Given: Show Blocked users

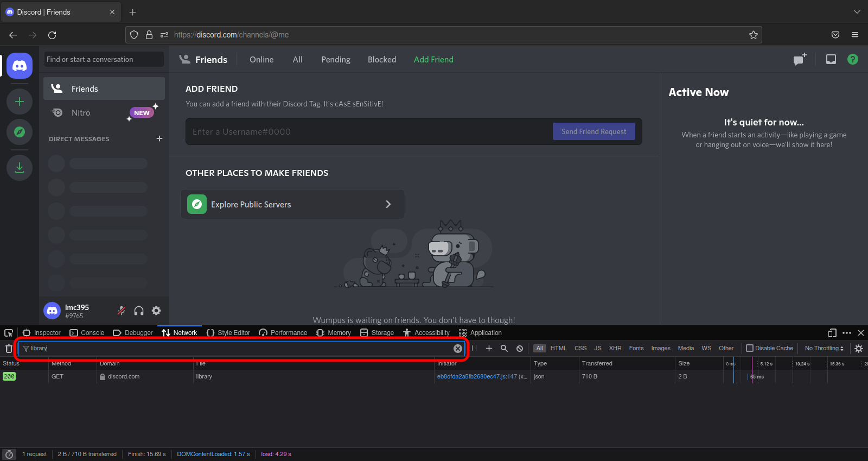Looking at the screenshot, I should point(382,60).
